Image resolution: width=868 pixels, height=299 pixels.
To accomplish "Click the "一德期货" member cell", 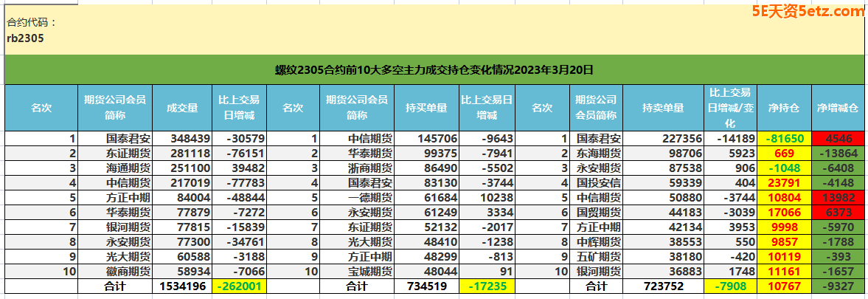I will coord(356,198).
